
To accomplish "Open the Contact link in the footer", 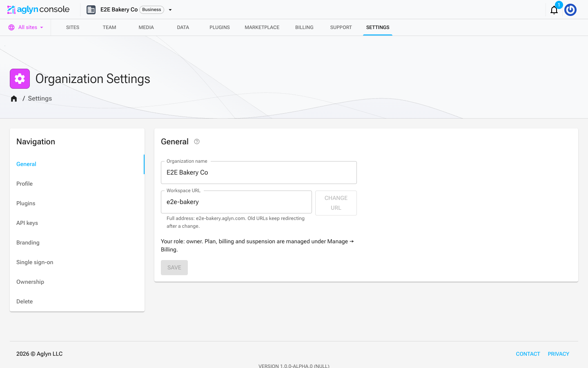I will coord(528,354).
